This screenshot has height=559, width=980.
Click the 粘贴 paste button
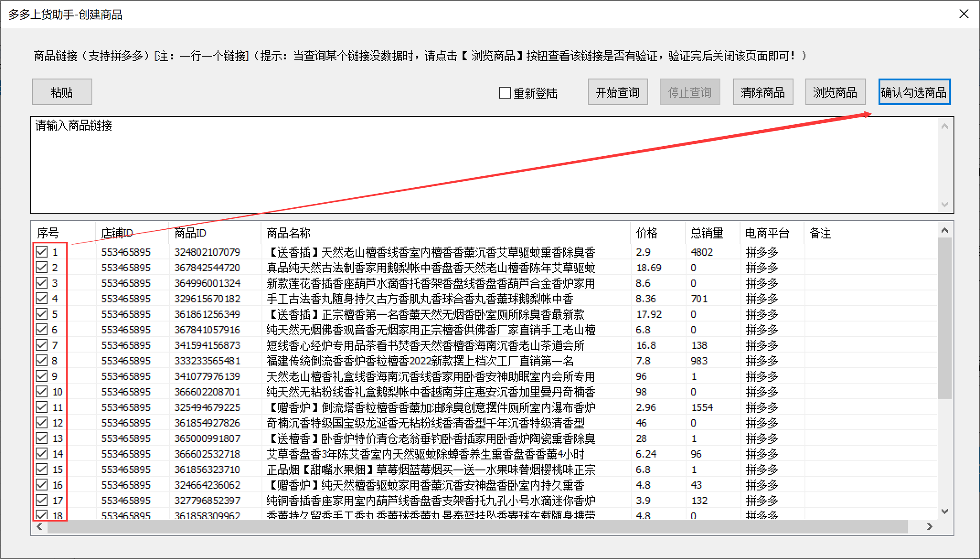tap(62, 92)
